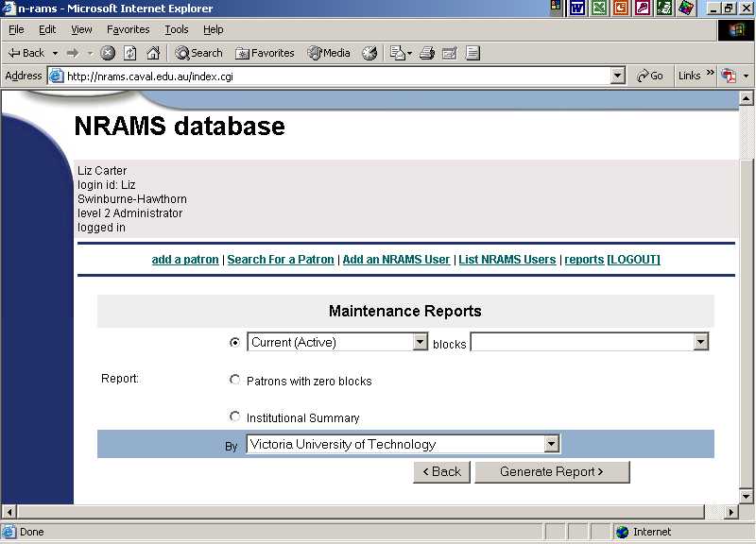The width and height of the screenshot is (756, 544).
Task: Click the Internet Explorer title bar icon
Action: (x=9, y=8)
